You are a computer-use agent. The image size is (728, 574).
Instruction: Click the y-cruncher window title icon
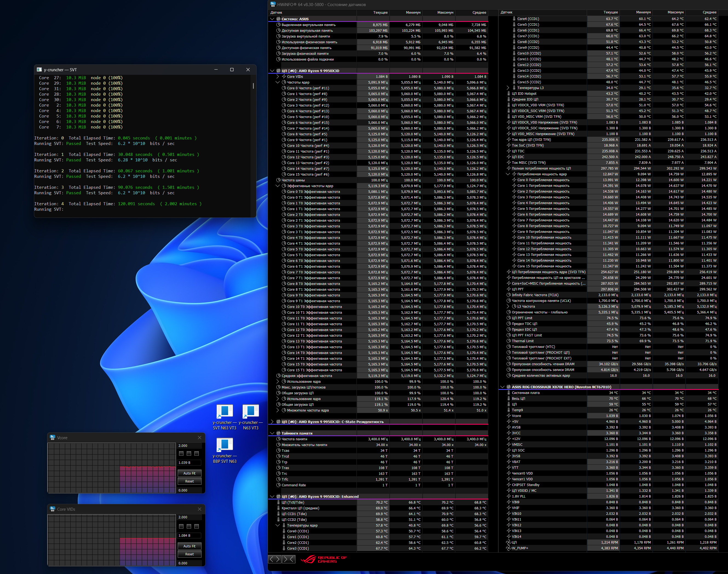tap(39, 70)
